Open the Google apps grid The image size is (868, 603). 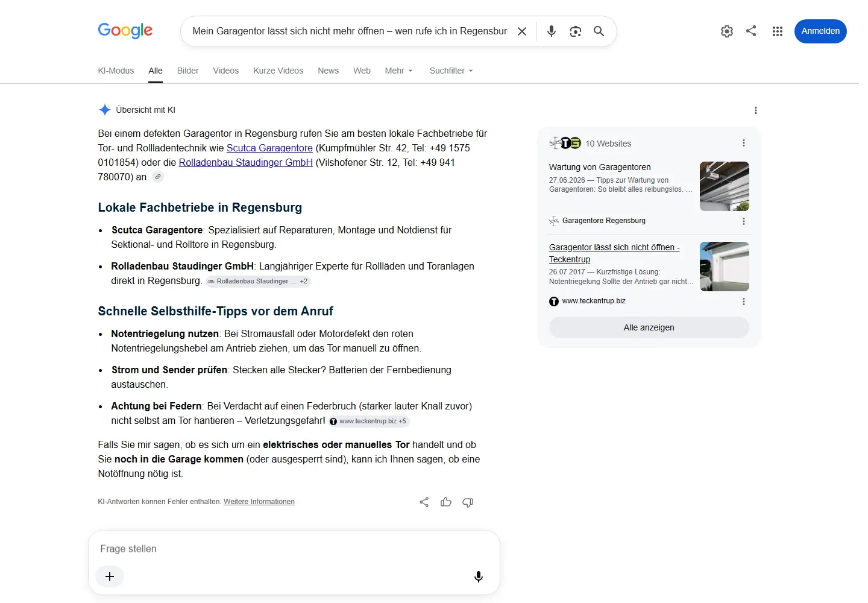(x=778, y=31)
